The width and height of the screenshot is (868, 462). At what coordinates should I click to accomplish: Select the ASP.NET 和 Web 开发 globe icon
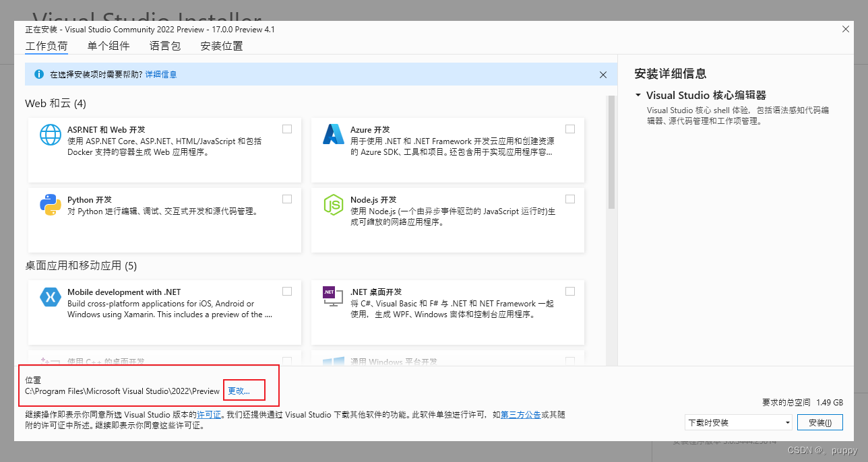(51, 135)
